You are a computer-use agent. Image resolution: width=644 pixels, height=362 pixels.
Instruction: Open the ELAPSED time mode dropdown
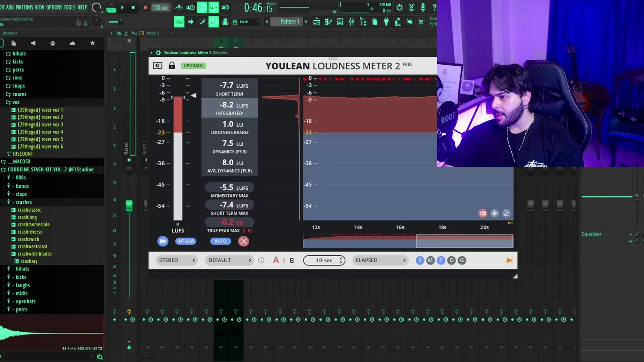[x=380, y=260]
